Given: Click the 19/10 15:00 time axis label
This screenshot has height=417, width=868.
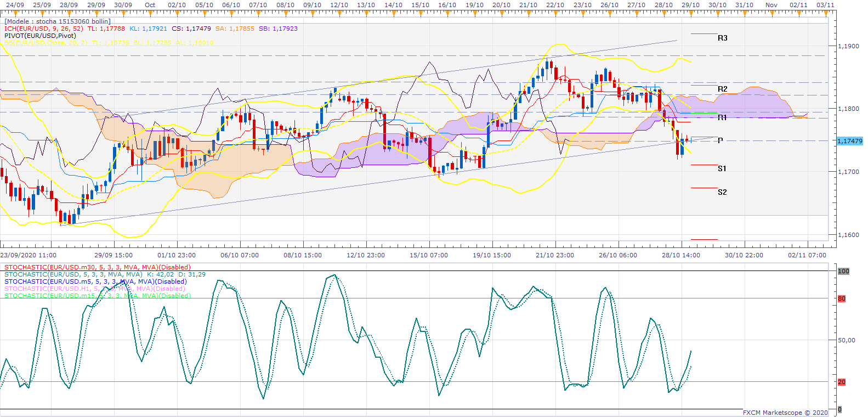Looking at the screenshot, I should 492,255.
